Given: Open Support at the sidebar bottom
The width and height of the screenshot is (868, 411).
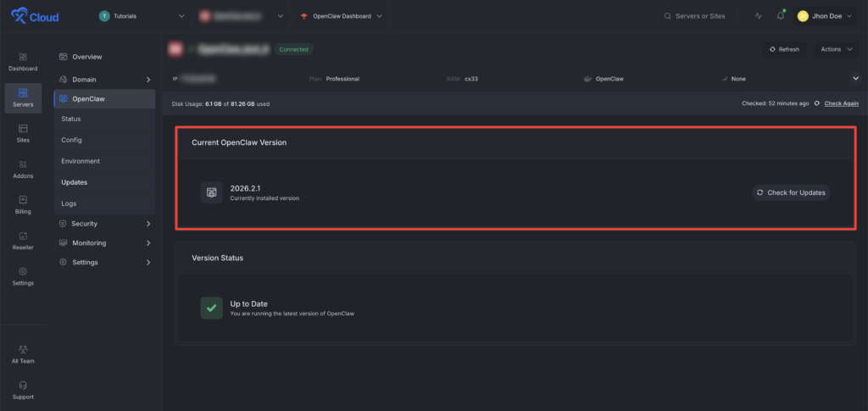Looking at the screenshot, I should [23, 390].
